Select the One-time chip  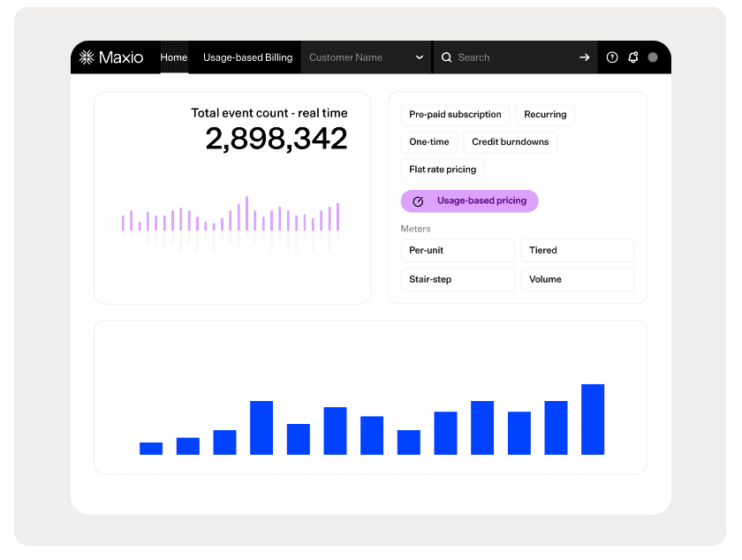(429, 142)
